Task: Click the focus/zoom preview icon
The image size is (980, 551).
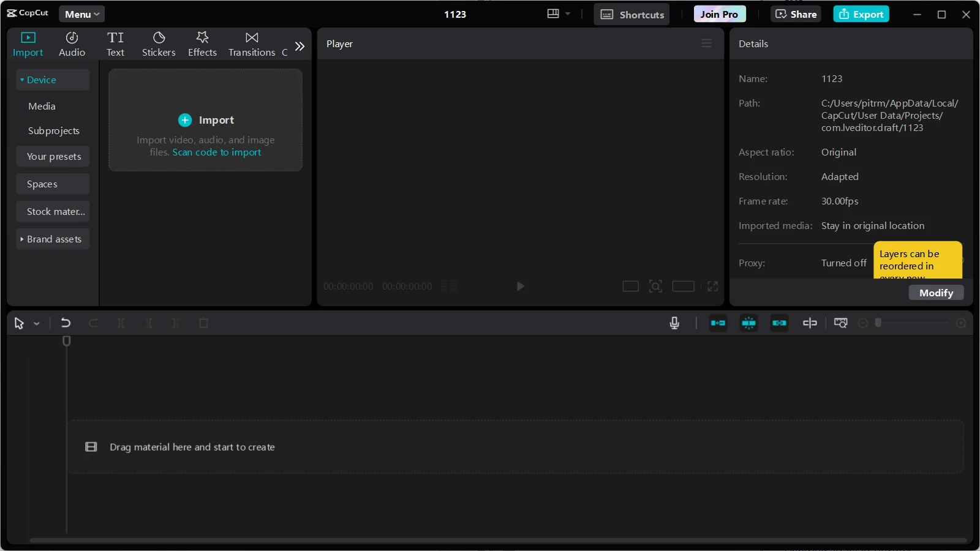Action: pyautogui.click(x=655, y=286)
